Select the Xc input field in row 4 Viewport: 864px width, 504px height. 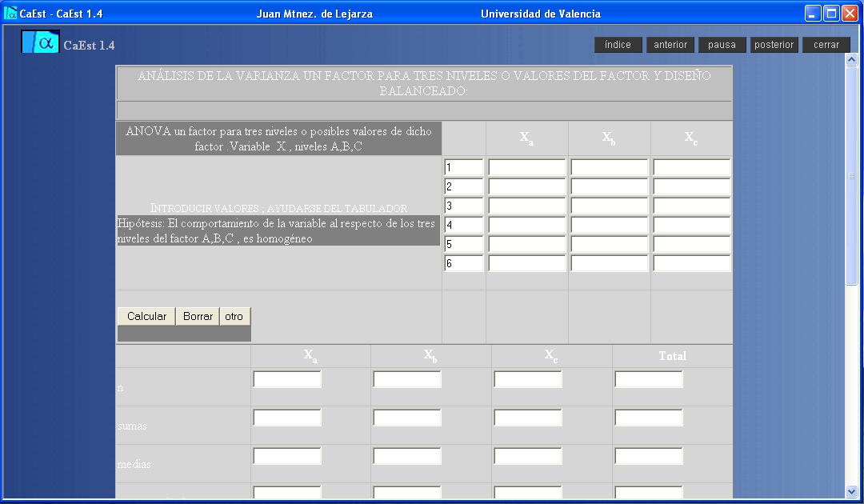(692, 225)
